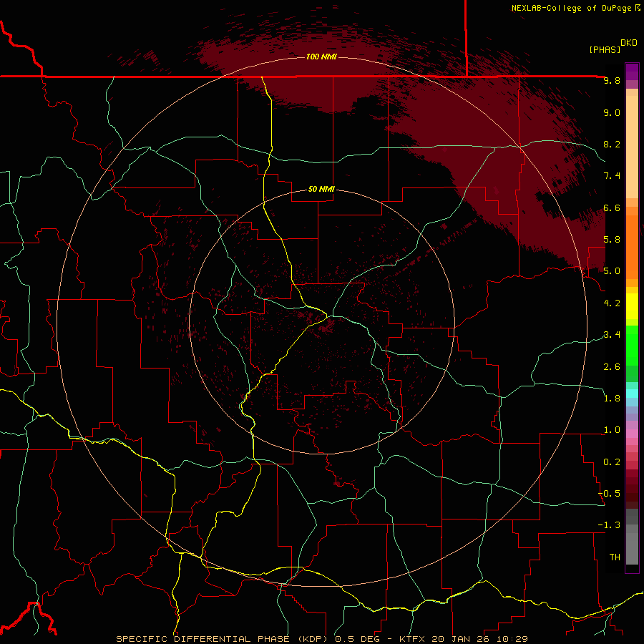Image resolution: width=644 pixels, height=644 pixels.
Task: Click the purple swatch at top of color bar
Action: point(632,72)
